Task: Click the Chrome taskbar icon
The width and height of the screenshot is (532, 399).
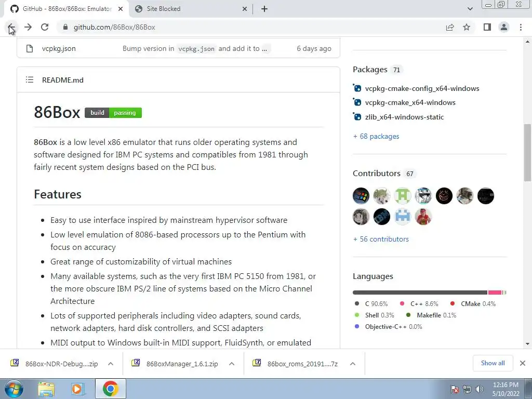Action: coord(110,389)
